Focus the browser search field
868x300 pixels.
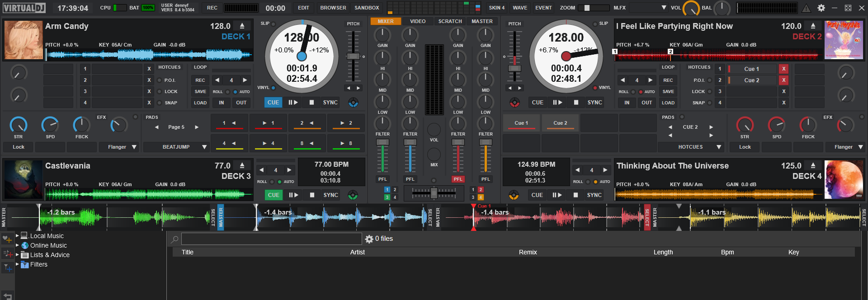tap(271, 239)
